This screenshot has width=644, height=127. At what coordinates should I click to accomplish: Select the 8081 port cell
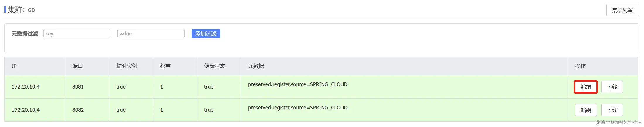(x=78, y=87)
